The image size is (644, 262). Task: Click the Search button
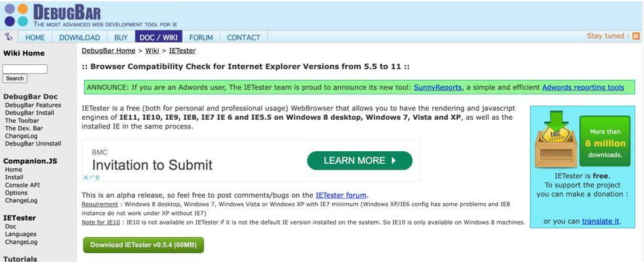pos(15,79)
